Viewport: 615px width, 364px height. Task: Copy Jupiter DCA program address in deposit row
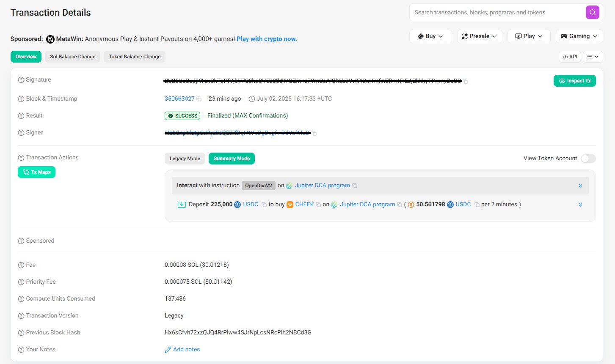pyautogui.click(x=400, y=205)
